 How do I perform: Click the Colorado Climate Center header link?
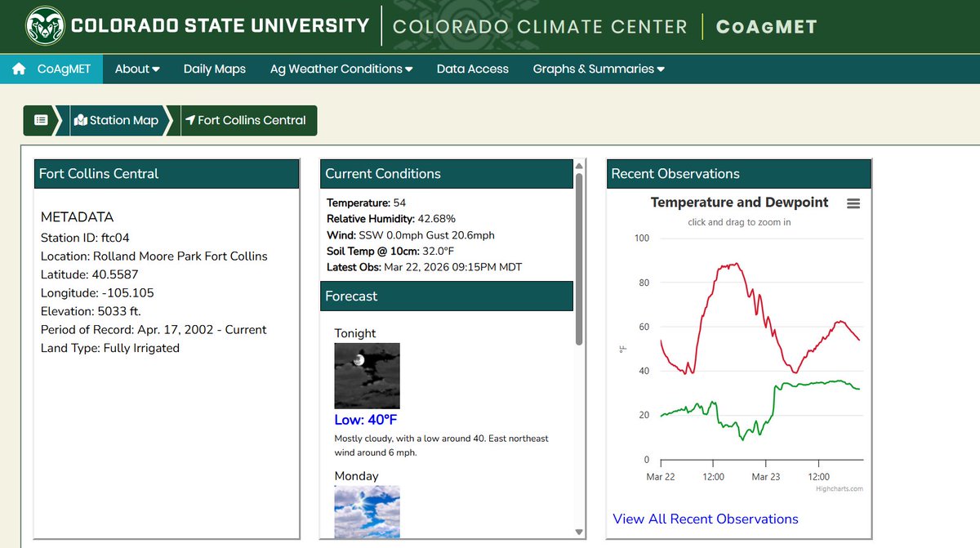(540, 27)
